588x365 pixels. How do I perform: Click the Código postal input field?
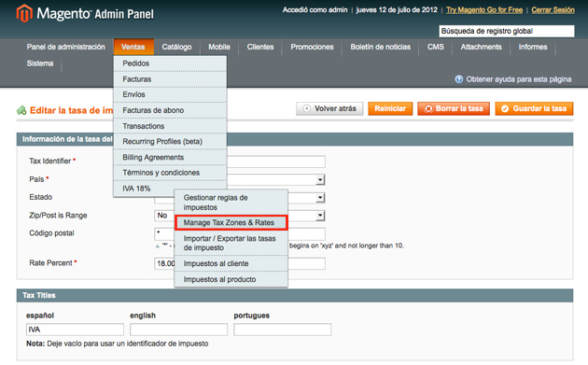click(240, 233)
